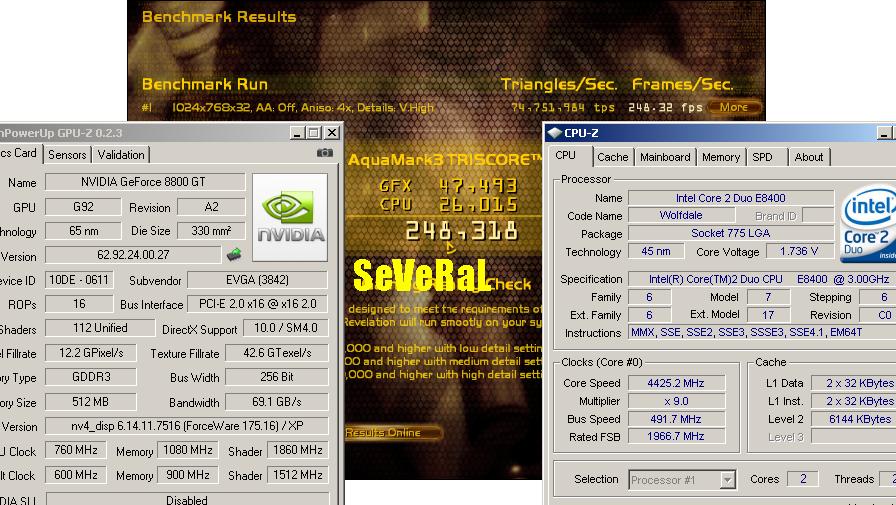Open the Sensors tab in GPU-Z
Image resolution: width=896 pixels, height=505 pixels.
click(67, 155)
